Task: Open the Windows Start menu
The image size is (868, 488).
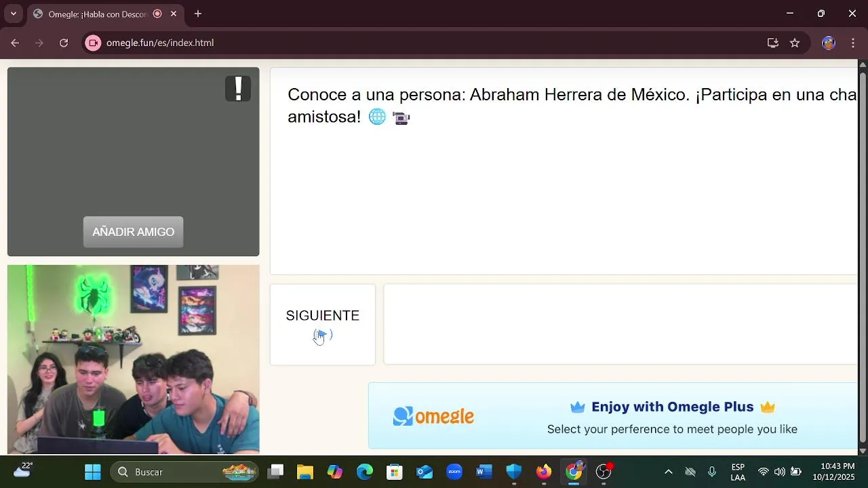Action: pyautogui.click(x=93, y=472)
